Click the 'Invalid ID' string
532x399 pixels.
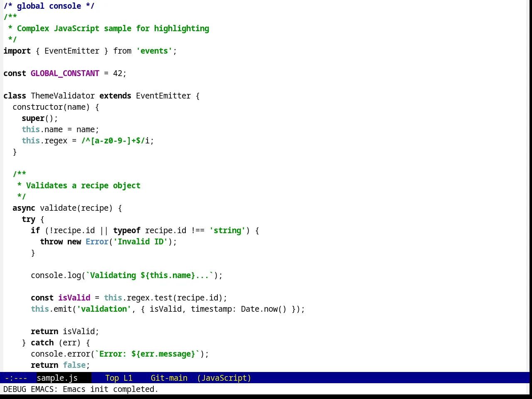pos(140,241)
